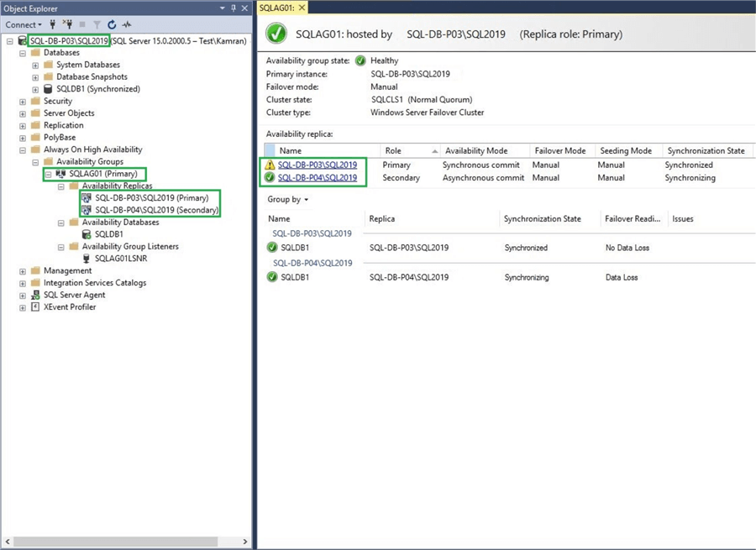Expand the SQL Server Agent node
756x550 pixels.
click(23, 296)
